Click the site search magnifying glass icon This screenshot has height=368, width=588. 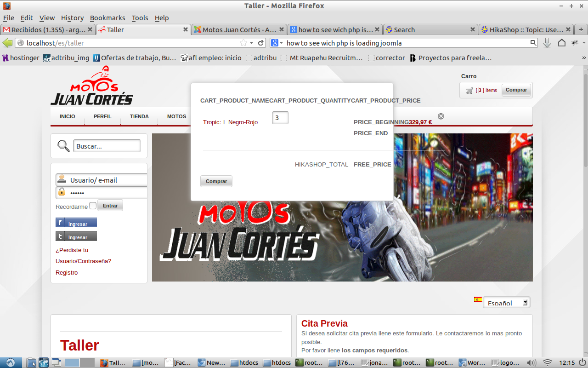63,146
